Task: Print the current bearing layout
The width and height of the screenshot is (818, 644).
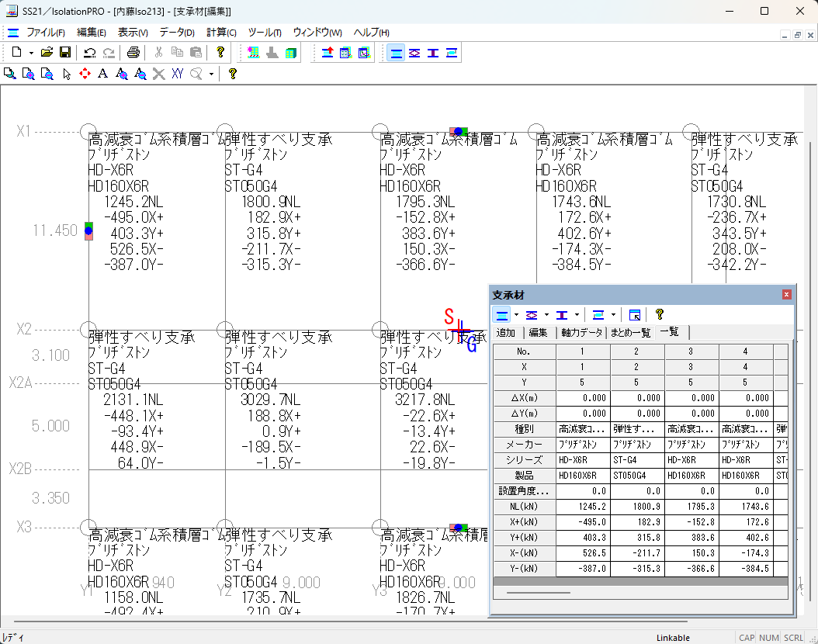Action: pyautogui.click(x=133, y=52)
